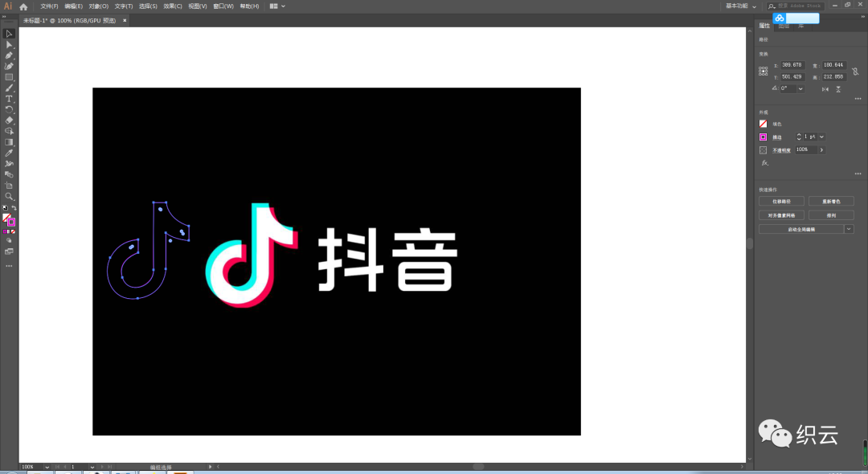Open the zoom level dropdown at bottom left
The height and width of the screenshot is (474, 868).
(47, 468)
